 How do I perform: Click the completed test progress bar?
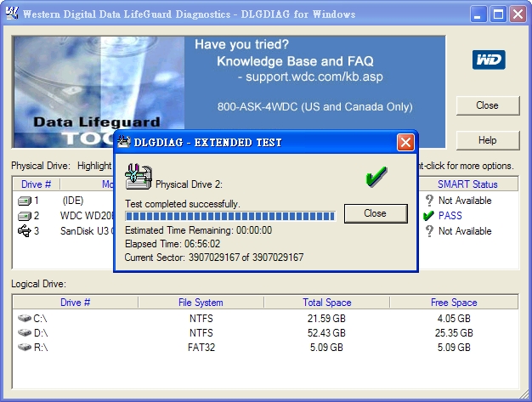[230, 216]
